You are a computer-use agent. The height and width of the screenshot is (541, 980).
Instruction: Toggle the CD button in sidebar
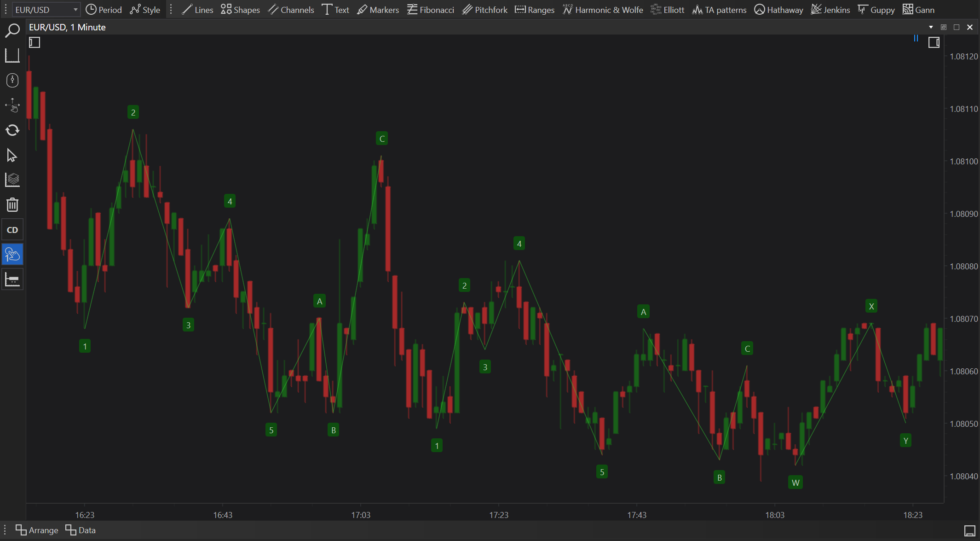12,230
